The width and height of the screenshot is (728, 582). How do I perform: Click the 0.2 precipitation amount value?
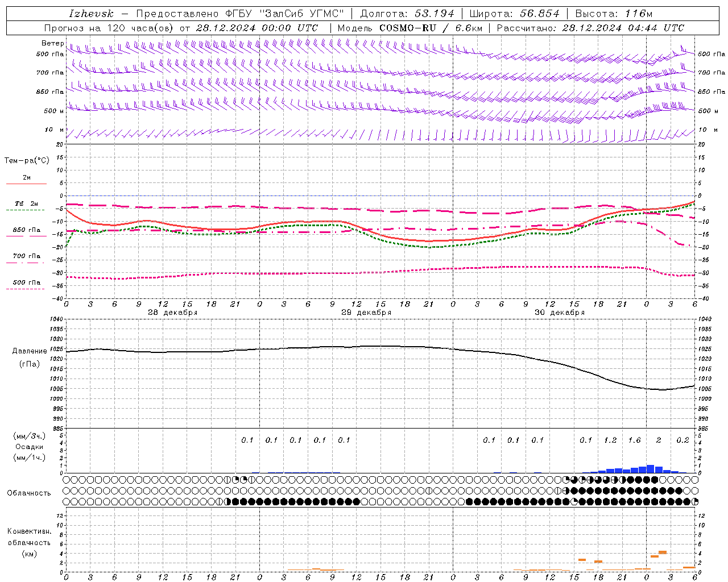682,440
